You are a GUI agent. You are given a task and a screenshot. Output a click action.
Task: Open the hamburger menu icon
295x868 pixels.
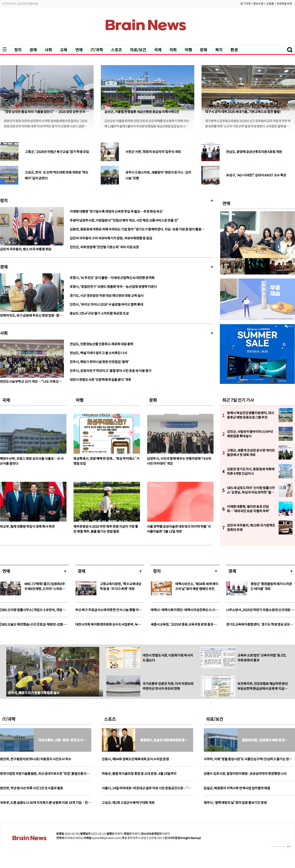[x=4, y=49]
